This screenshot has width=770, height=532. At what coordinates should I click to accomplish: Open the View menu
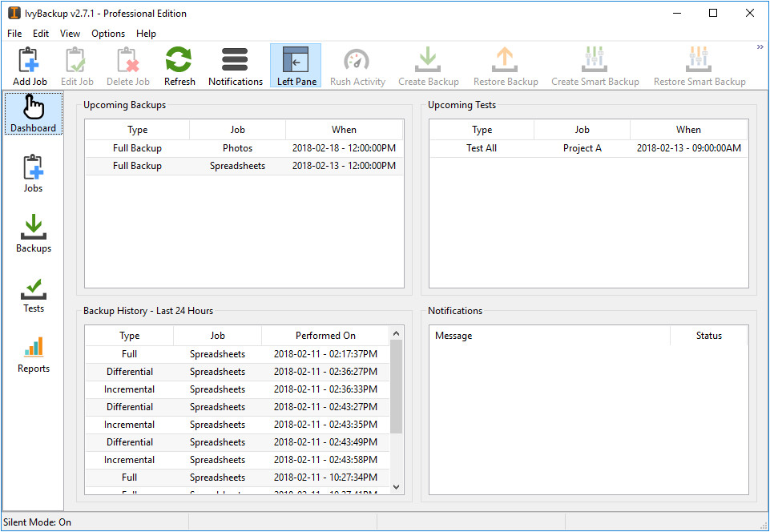coord(70,34)
